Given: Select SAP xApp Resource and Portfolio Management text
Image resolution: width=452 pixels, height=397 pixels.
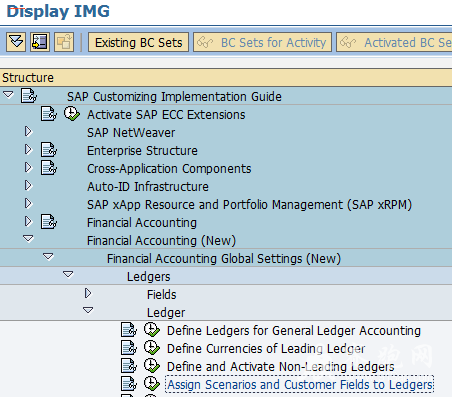Looking at the screenshot, I should (249, 205).
